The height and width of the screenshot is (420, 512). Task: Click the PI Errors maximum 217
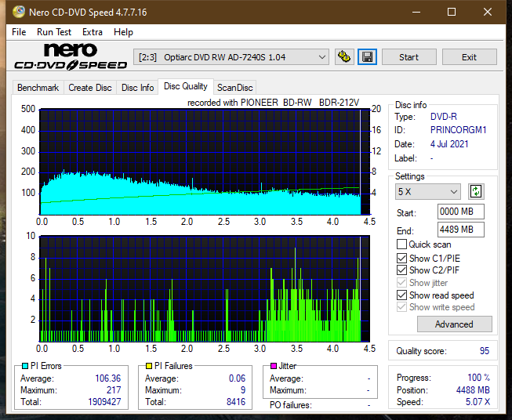point(114,390)
